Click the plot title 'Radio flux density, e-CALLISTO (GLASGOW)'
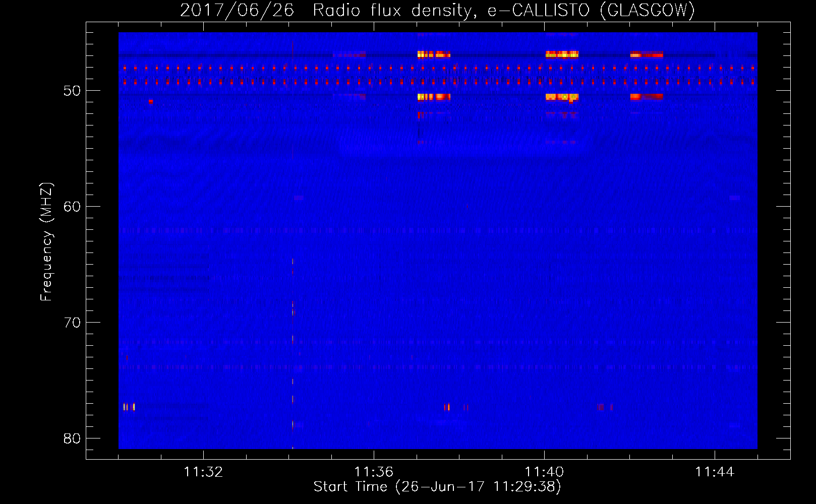The image size is (816, 504). pos(504,10)
